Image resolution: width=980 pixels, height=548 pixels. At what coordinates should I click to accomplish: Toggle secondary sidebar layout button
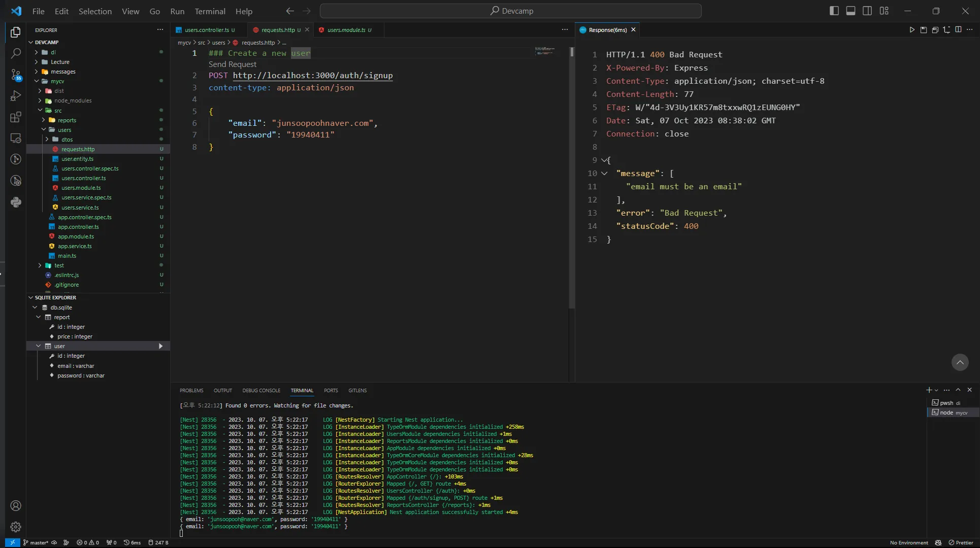coord(867,11)
